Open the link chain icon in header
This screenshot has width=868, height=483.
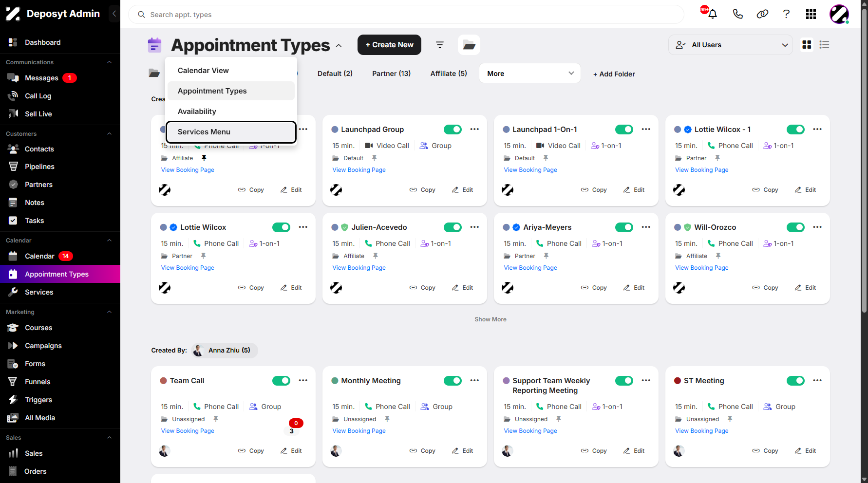(x=762, y=14)
